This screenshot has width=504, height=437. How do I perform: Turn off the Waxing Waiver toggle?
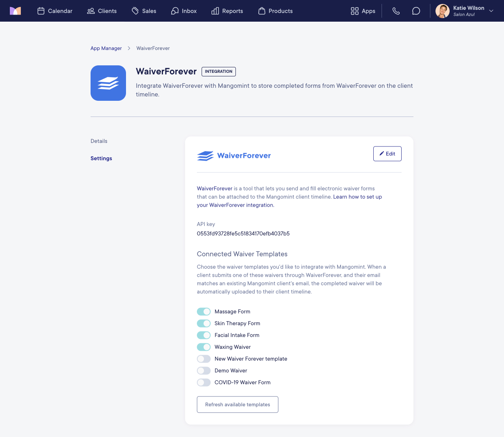[x=204, y=347]
